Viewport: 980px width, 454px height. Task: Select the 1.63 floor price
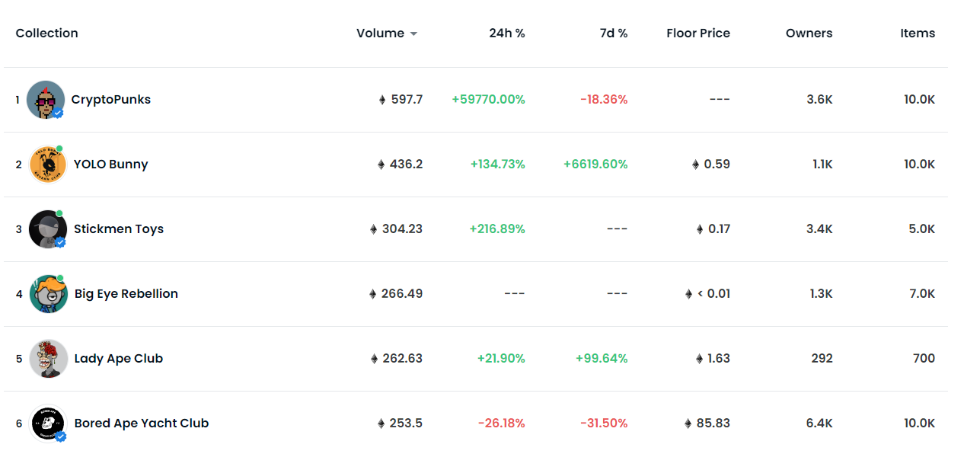tap(719, 359)
